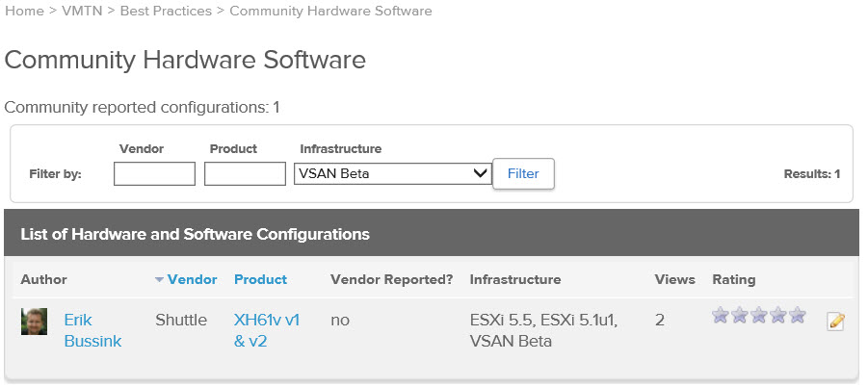Rate with the third star
Screen dimensions: 868x387
coord(759,315)
